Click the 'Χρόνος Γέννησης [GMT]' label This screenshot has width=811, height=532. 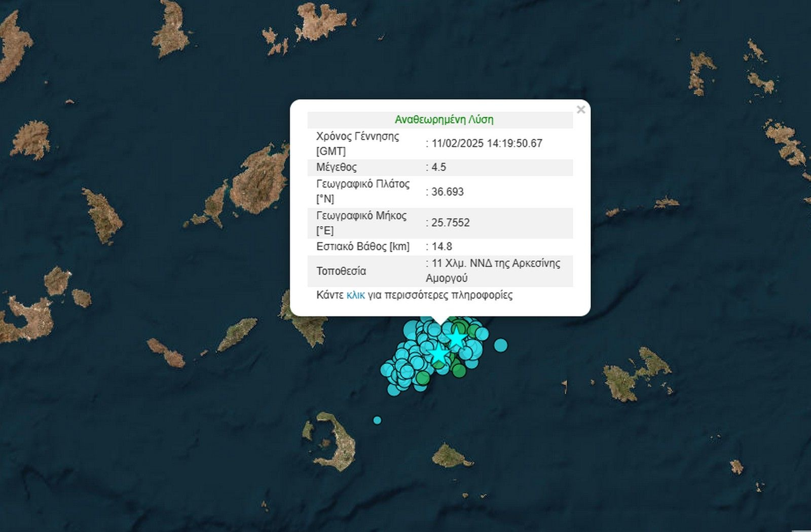pyautogui.click(x=358, y=143)
